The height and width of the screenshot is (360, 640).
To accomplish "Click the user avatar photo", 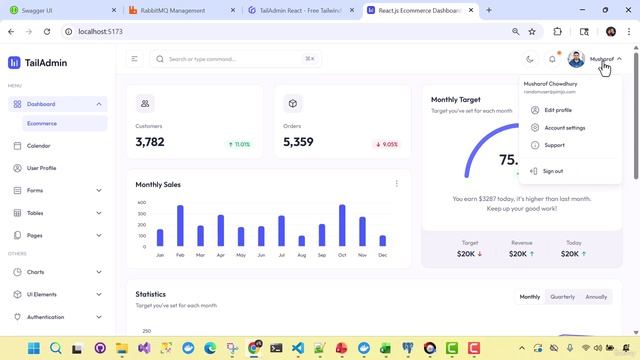I will coord(576,59).
